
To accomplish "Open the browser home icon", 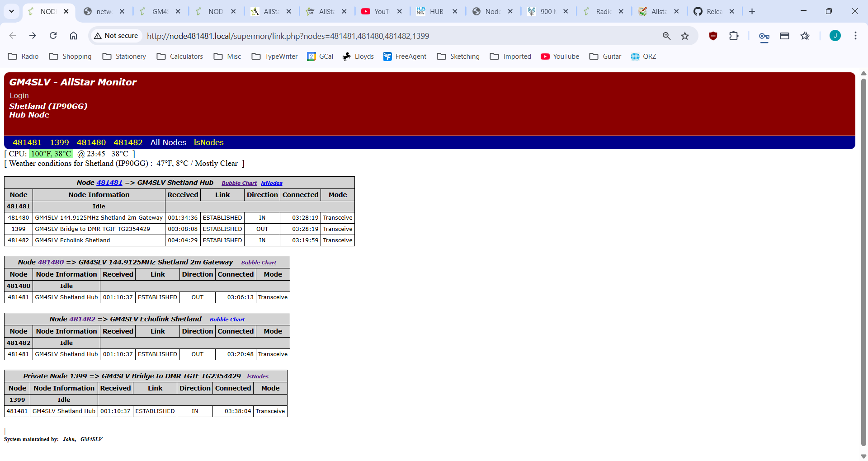I will (x=73, y=35).
